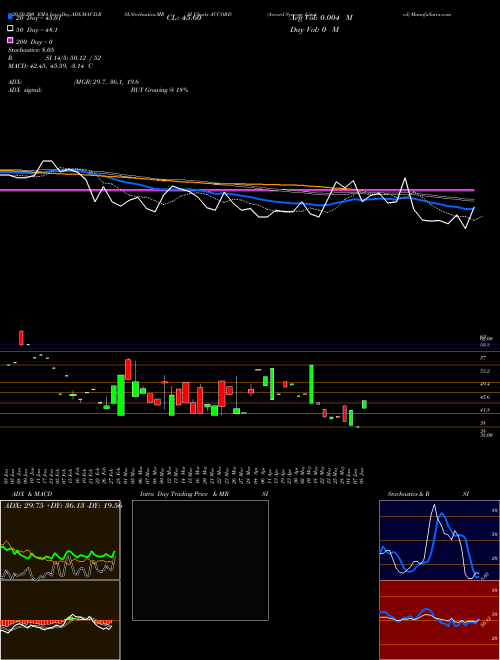Click the 'ADX & MACD' panel title
Image resolution: width=500 pixels, height=660 pixels.
tap(32, 494)
